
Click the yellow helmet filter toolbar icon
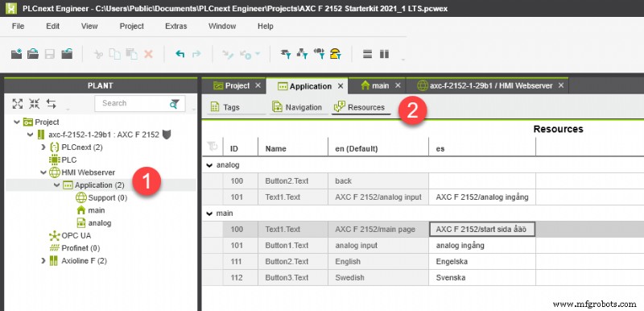click(336, 54)
